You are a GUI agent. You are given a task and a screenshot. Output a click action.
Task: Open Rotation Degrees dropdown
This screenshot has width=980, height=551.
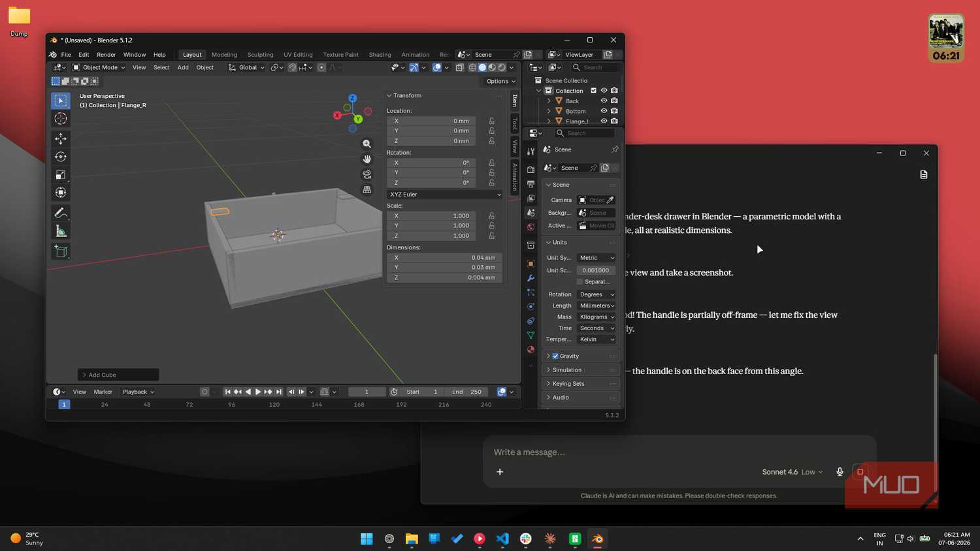(x=596, y=294)
